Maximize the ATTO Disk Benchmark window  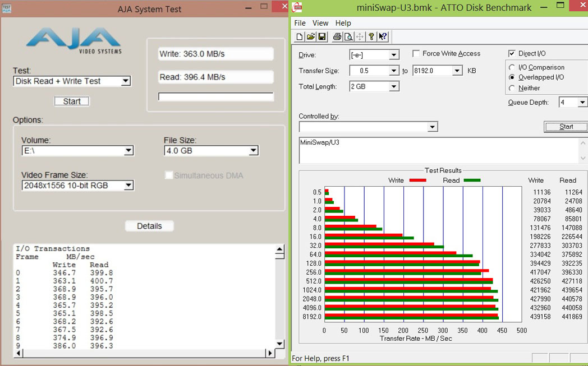click(x=561, y=6)
